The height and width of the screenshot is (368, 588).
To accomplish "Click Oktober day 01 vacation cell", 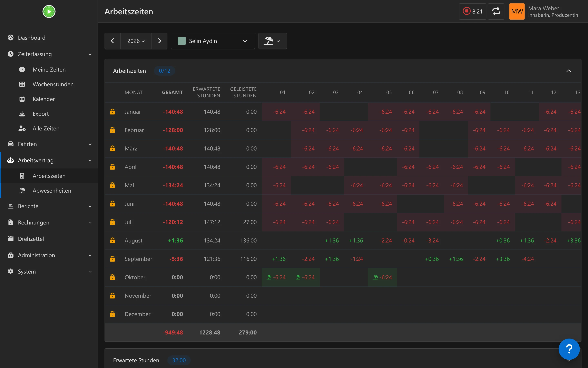I will tap(276, 277).
